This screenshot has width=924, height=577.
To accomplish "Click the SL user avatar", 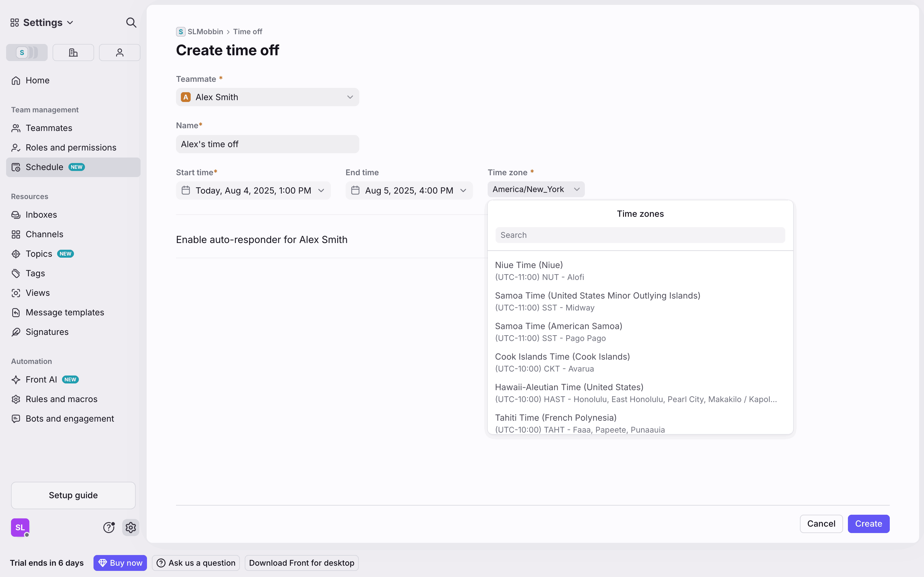I will 20,528.
